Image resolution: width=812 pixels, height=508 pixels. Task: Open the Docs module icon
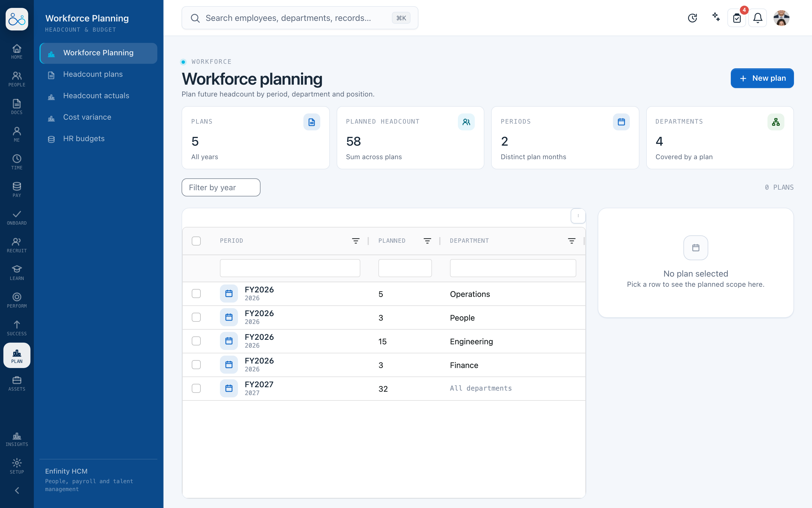point(17,107)
